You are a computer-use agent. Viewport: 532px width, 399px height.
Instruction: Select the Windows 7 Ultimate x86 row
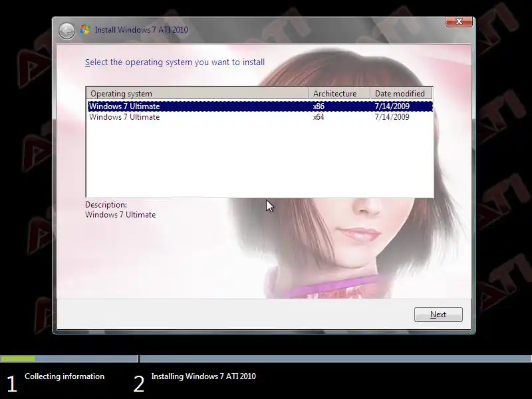(260, 106)
